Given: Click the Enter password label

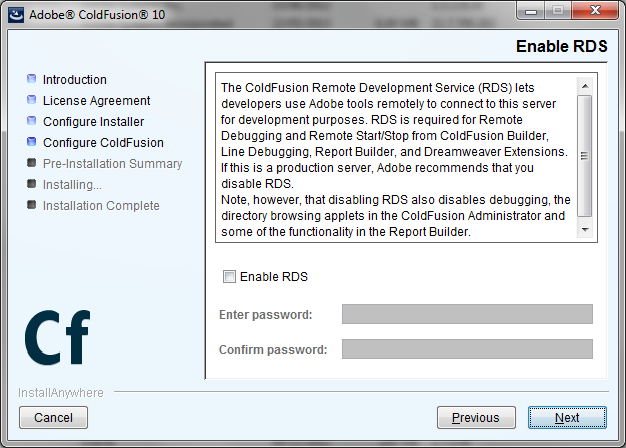Looking at the screenshot, I should tap(265, 315).
